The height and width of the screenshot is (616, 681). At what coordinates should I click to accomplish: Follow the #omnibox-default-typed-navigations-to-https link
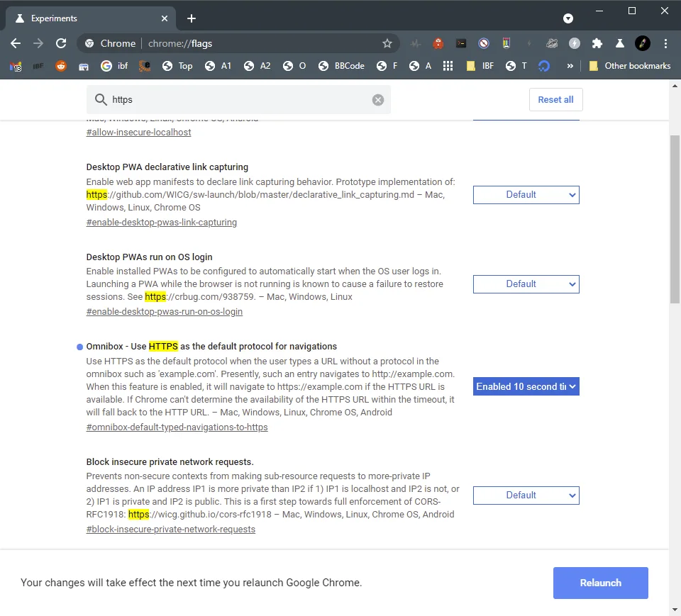click(x=177, y=427)
